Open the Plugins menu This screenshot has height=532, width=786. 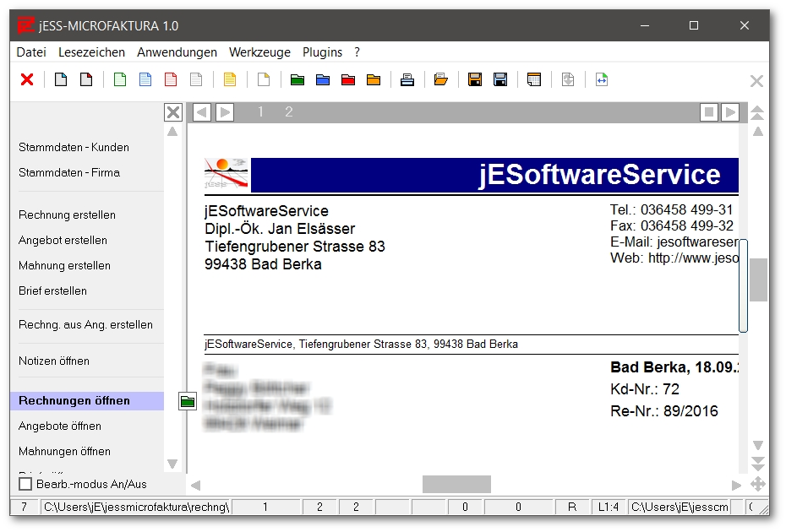pyautogui.click(x=322, y=52)
